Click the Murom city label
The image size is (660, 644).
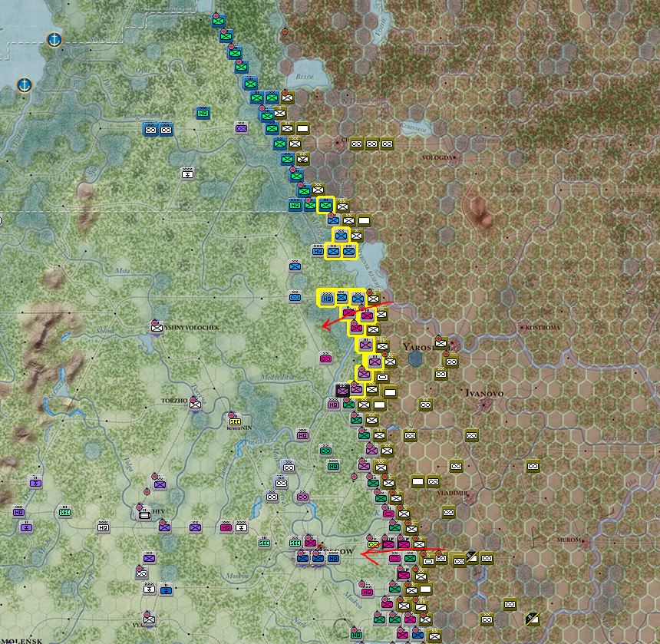(569, 540)
